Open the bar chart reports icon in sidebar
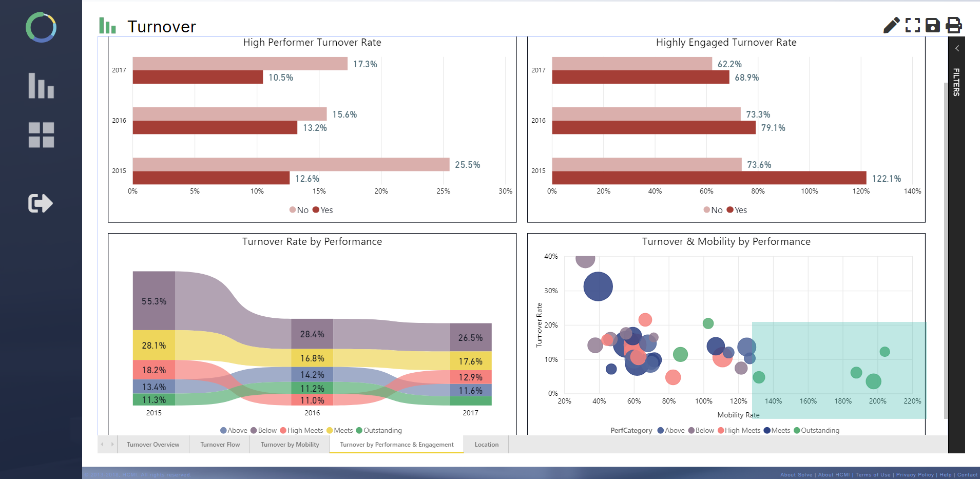Screen dimensions: 980x479 (41, 85)
